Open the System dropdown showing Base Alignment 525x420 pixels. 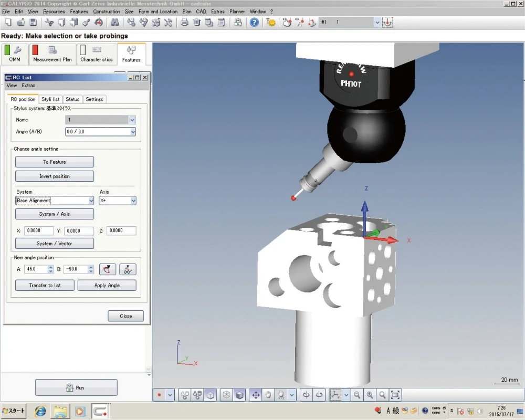pyautogui.click(x=90, y=201)
